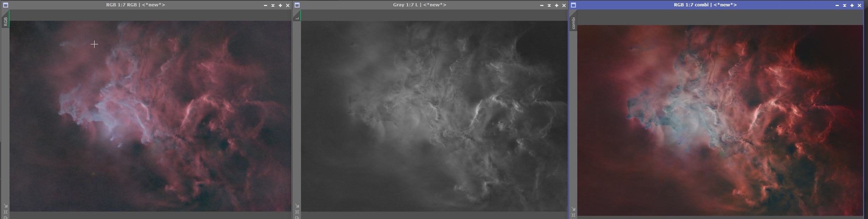
Task: Click the zoom-to-fit icon in the RGB window
Action: point(6,212)
